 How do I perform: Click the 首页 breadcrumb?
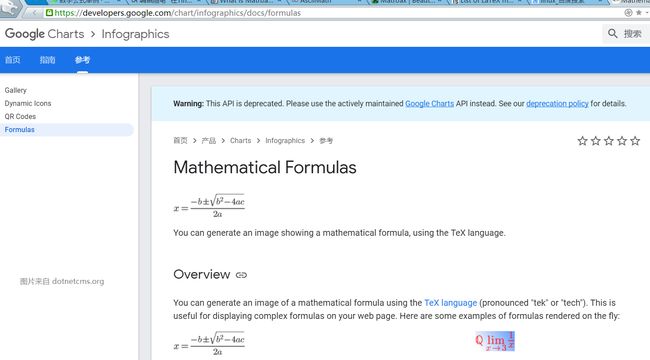(x=180, y=141)
